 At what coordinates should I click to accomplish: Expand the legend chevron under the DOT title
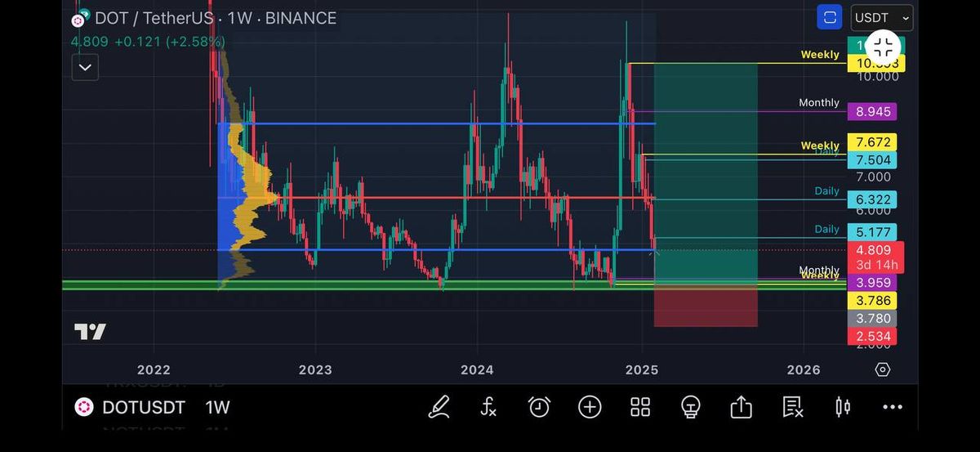click(x=85, y=67)
